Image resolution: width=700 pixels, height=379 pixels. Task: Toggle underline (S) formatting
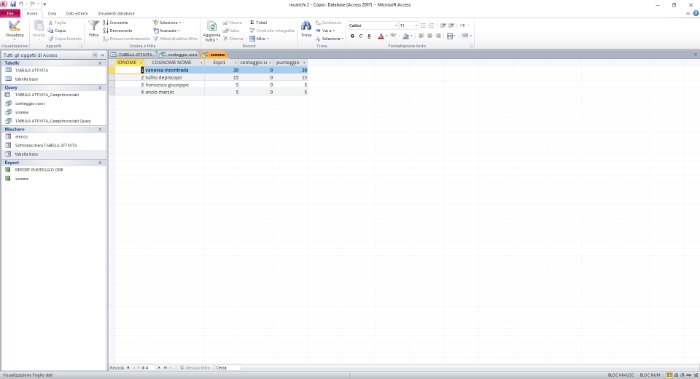[x=369, y=36]
